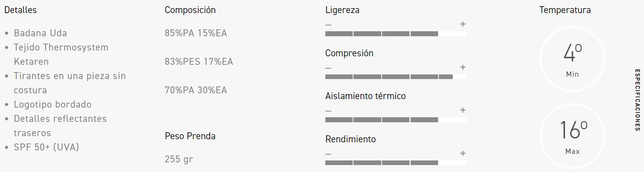Click the SPF 50+ (UVA) detail item

click(46, 147)
